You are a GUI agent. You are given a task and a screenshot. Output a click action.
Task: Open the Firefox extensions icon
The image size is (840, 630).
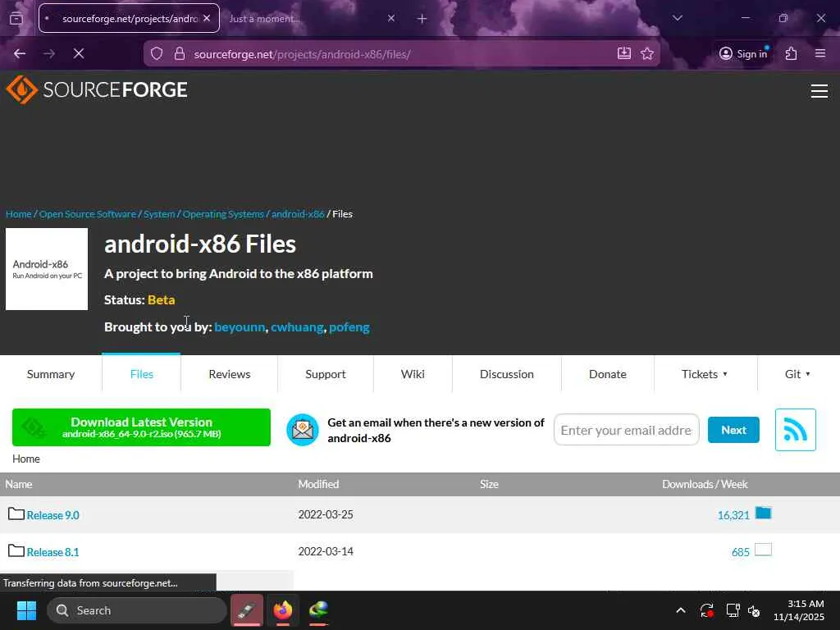click(x=792, y=53)
